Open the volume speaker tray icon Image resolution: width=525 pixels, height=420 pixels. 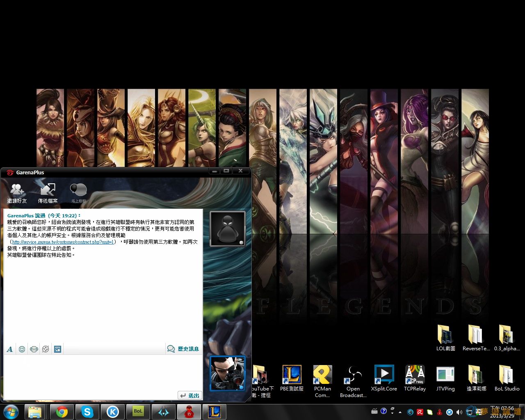pos(459,412)
